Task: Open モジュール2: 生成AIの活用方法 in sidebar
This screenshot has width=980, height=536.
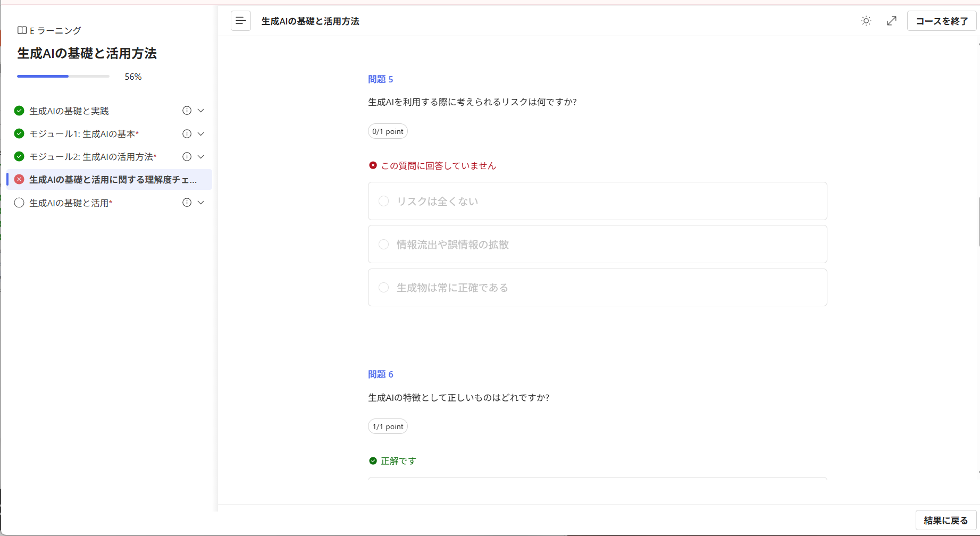Action: tap(93, 156)
